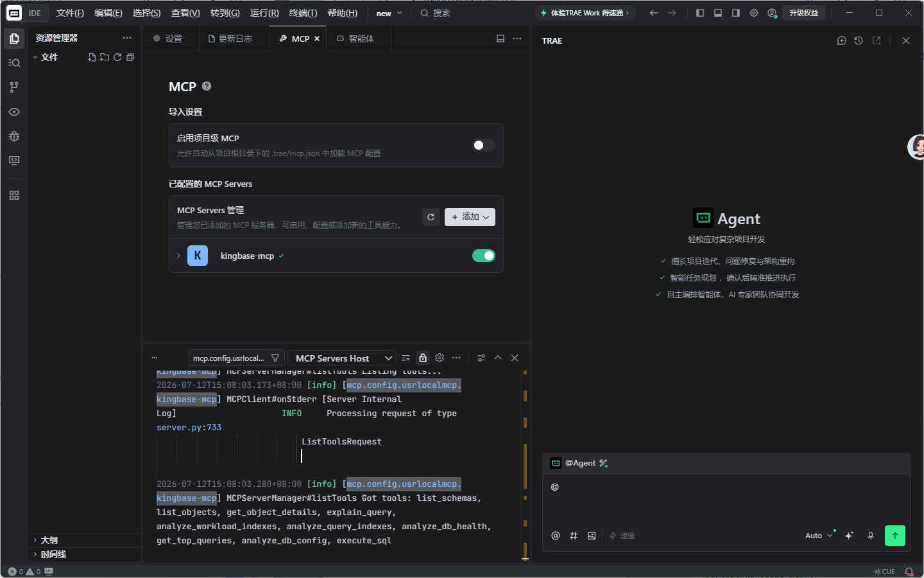924x578 pixels.
Task: Open the eye-shaped review view in the activity bar
Action: (14, 112)
